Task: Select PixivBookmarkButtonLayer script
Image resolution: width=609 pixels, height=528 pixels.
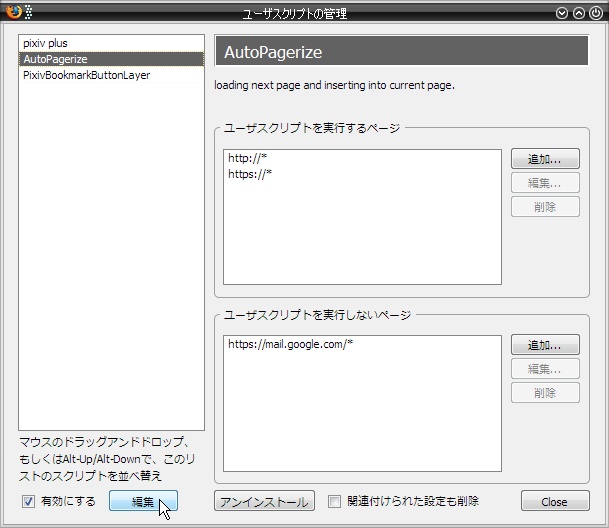Action: coord(111,75)
